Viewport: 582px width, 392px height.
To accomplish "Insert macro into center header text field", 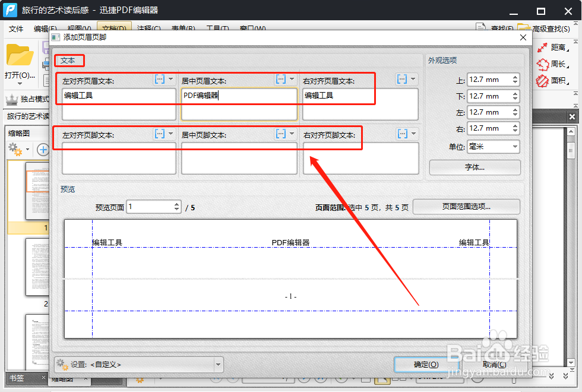I will (x=281, y=79).
